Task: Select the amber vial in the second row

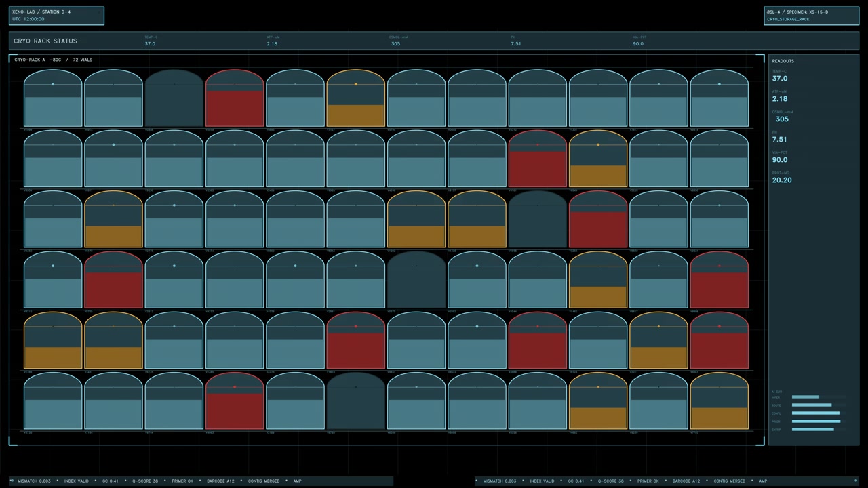Action: (x=598, y=159)
